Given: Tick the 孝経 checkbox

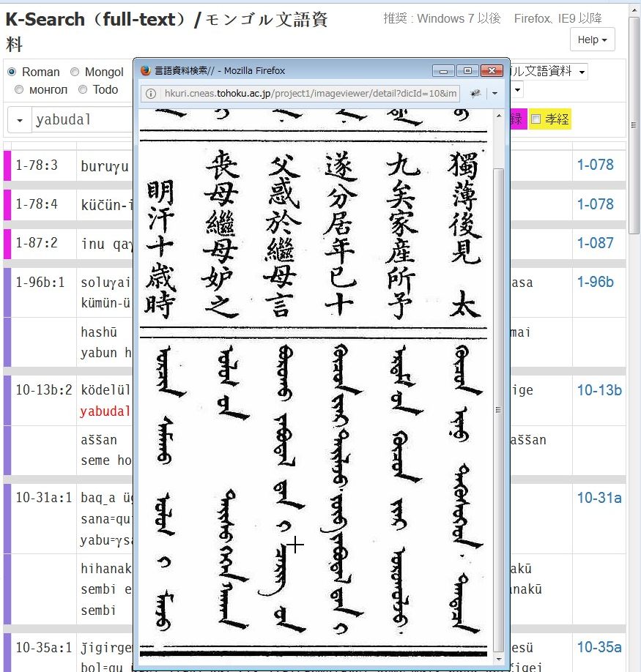Looking at the screenshot, I should point(536,119).
